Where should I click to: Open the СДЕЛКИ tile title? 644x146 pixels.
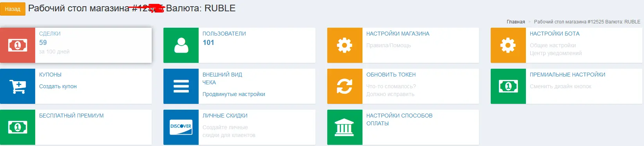[50, 34]
